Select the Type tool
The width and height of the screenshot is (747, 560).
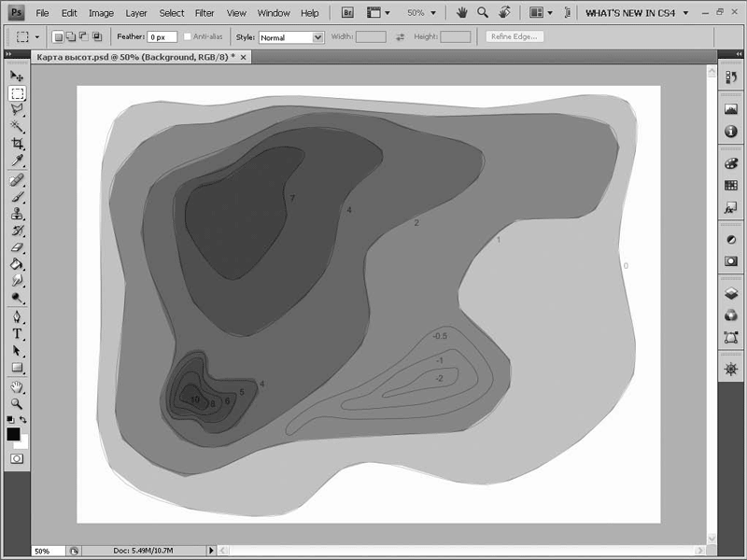click(x=17, y=333)
